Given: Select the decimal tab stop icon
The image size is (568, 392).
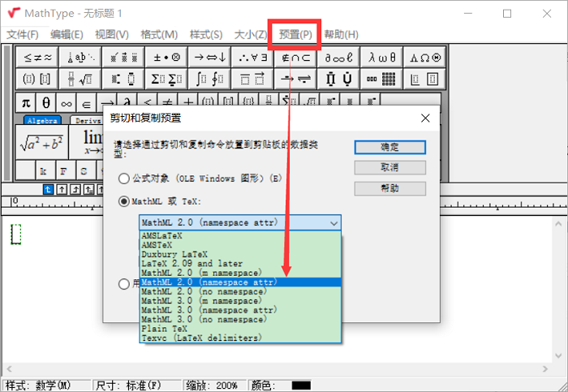Looking at the screenshot, I should [88, 189].
